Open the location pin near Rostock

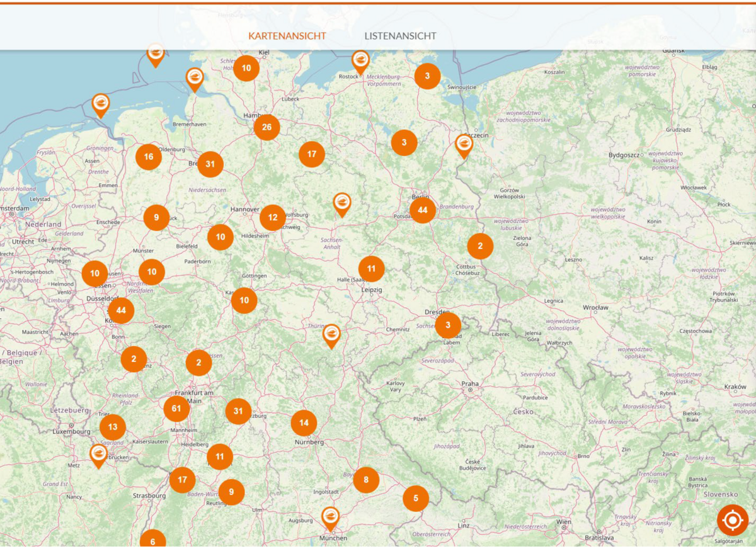[360, 61]
